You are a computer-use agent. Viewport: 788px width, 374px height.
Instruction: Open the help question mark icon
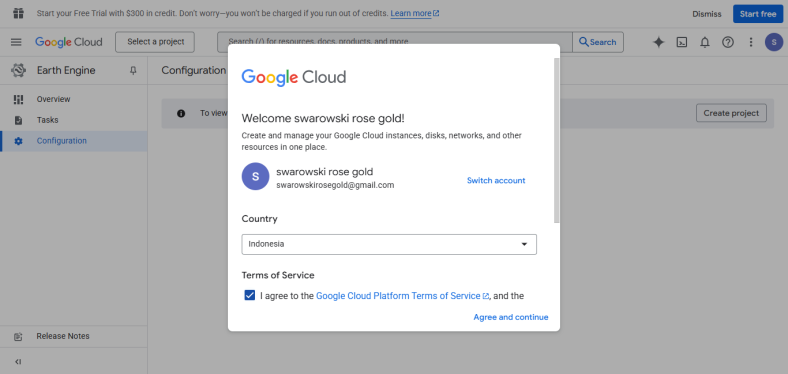(x=728, y=42)
